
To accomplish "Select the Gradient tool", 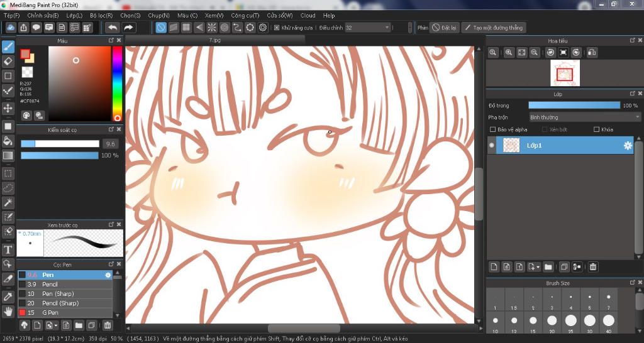I will coord(8,156).
